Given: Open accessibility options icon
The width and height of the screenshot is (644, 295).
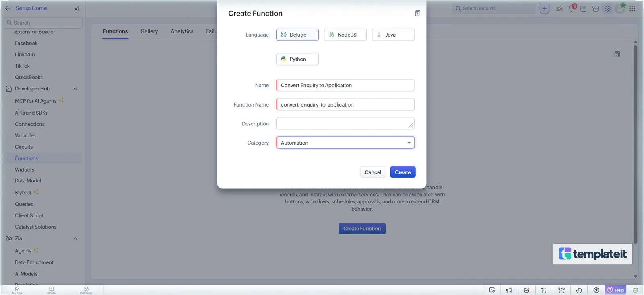Looking at the screenshot, I should coord(596,290).
